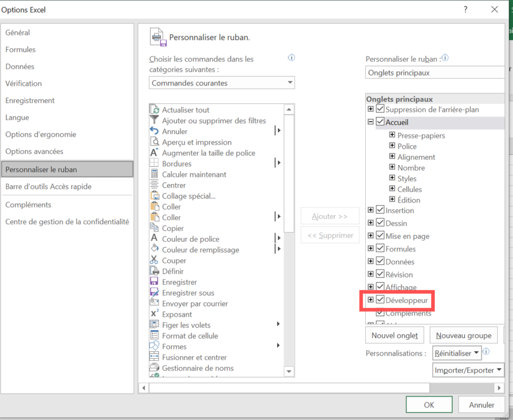
Task: Select the Couleur de remplissage bucket icon
Action: coord(154,250)
